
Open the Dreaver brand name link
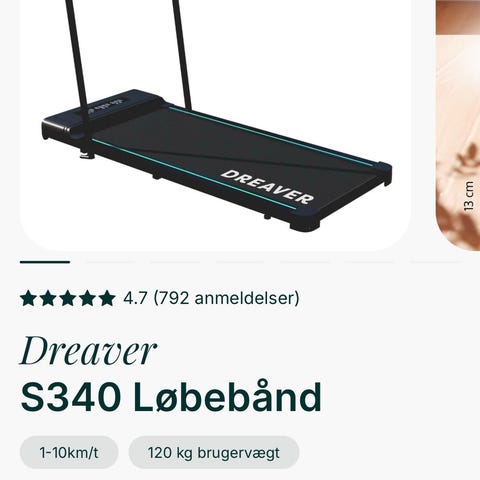pyautogui.click(x=88, y=351)
